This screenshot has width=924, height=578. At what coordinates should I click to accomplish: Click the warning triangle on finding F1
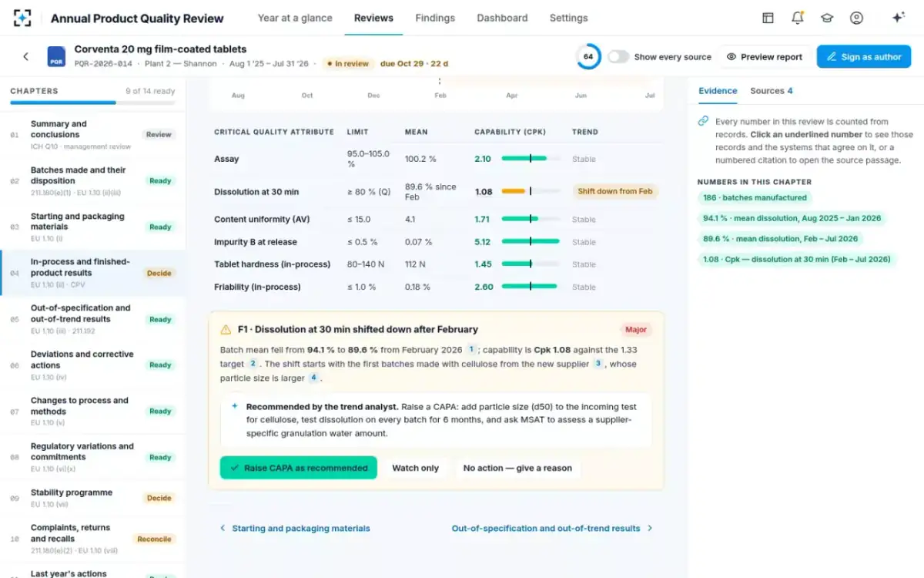226,329
